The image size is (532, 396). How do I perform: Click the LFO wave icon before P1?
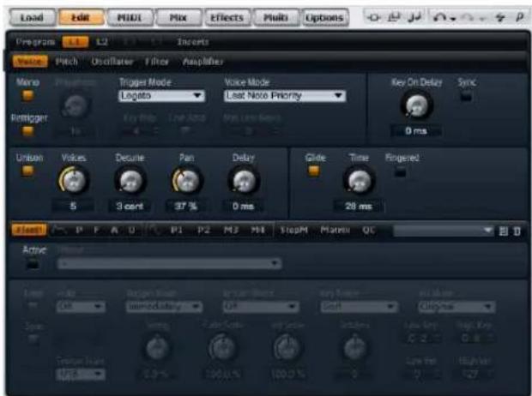click(155, 230)
